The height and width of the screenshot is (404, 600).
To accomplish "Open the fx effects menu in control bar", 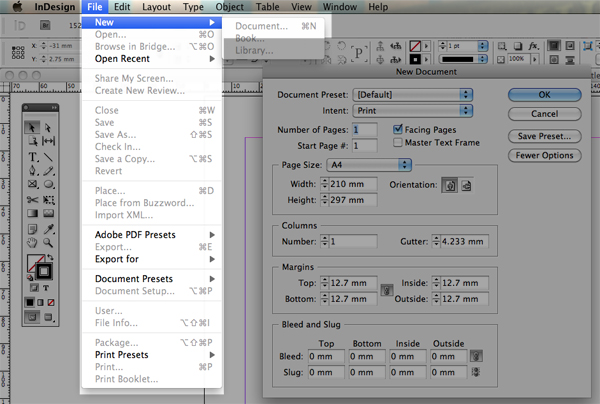I will [533, 46].
